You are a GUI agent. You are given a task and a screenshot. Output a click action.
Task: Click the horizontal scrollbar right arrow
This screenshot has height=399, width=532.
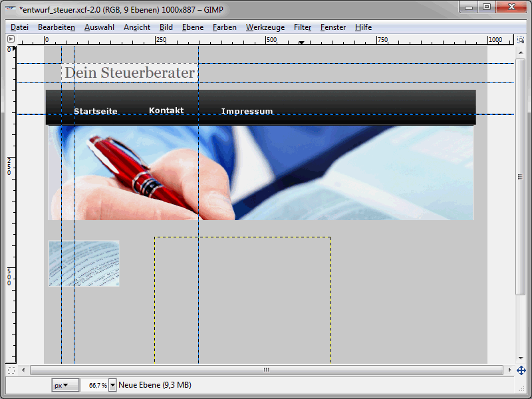(x=509, y=370)
